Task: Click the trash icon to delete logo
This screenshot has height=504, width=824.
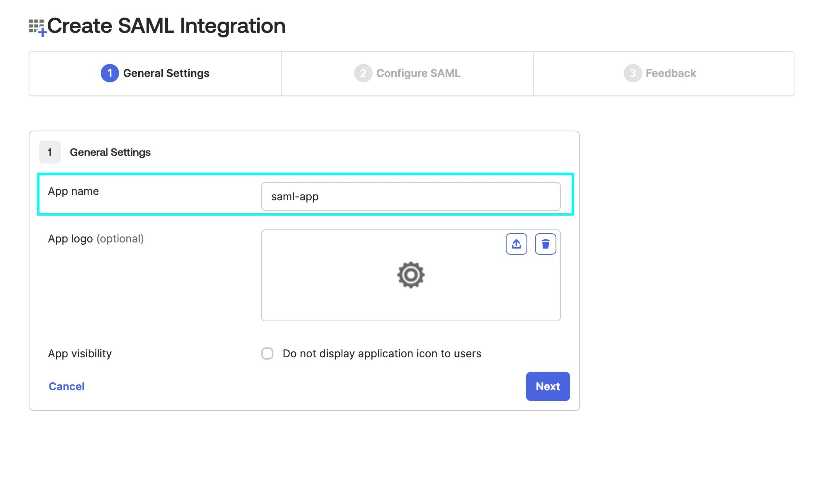Action: click(x=545, y=244)
